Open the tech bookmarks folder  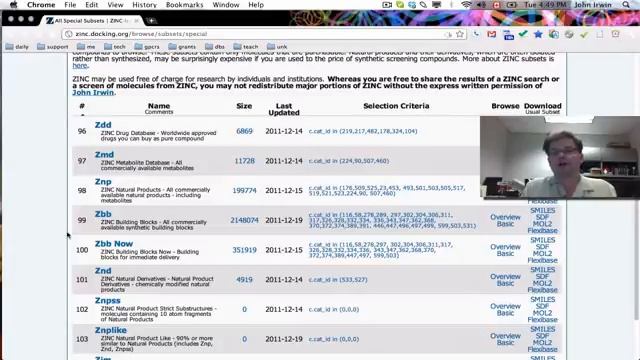(115, 47)
